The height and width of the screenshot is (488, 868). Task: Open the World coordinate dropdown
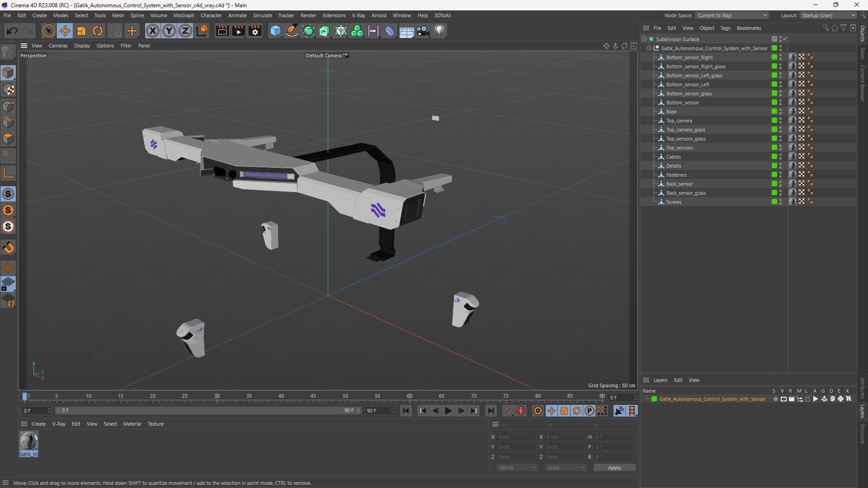pos(517,468)
